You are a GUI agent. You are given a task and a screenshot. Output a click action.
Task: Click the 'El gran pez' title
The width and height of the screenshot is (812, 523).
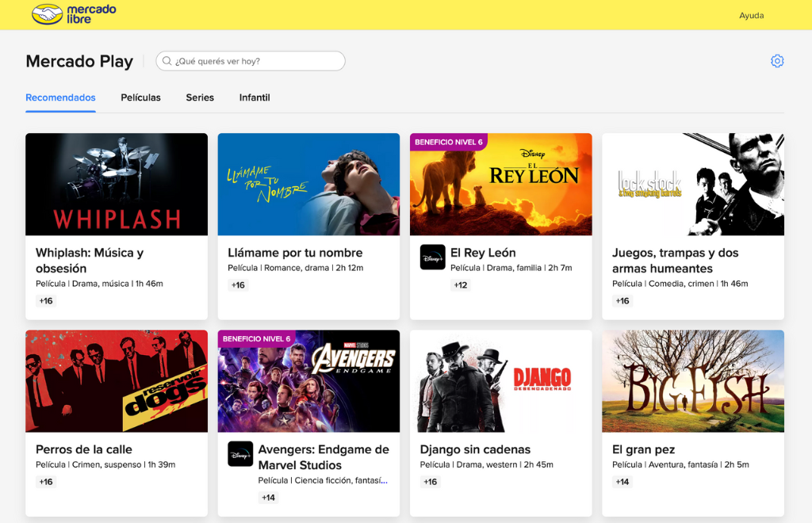pos(644,449)
